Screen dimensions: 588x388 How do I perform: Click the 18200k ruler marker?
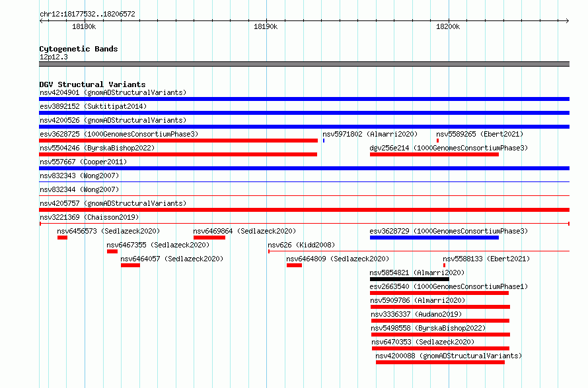[x=448, y=26]
